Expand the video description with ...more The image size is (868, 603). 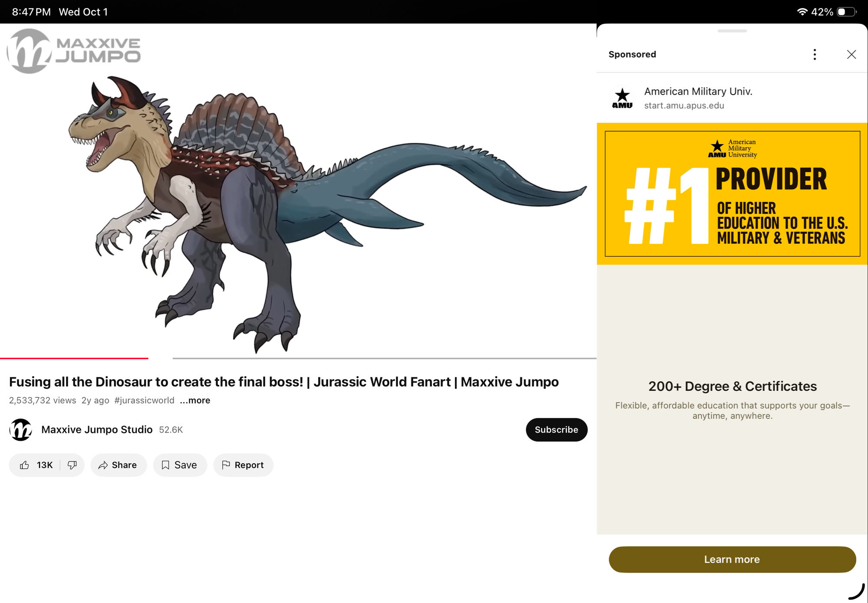pos(194,400)
